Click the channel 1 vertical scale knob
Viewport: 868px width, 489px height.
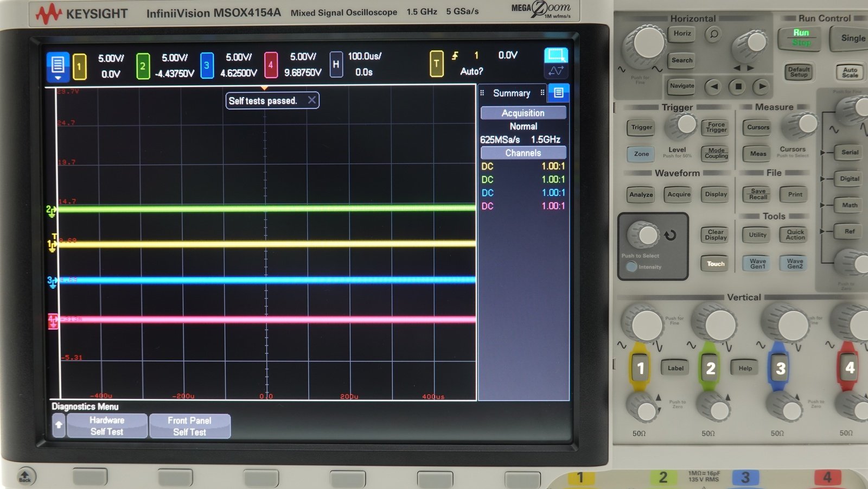pyautogui.click(x=643, y=324)
